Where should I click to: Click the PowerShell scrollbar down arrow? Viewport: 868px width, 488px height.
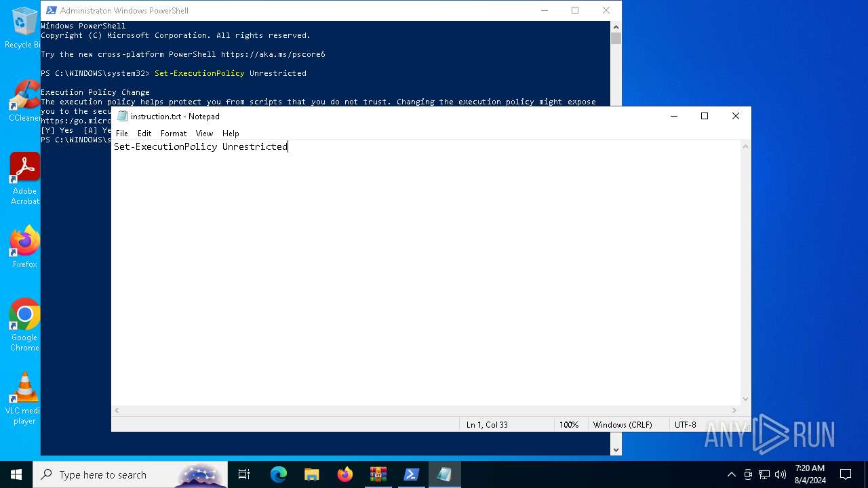(x=616, y=449)
